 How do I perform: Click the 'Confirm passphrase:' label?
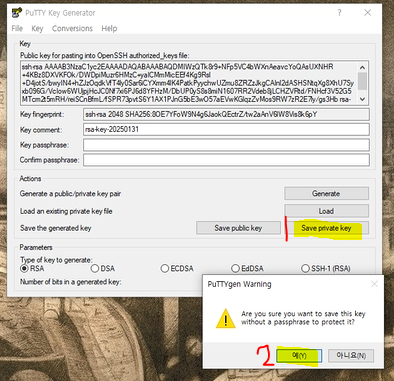click(x=49, y=160)
